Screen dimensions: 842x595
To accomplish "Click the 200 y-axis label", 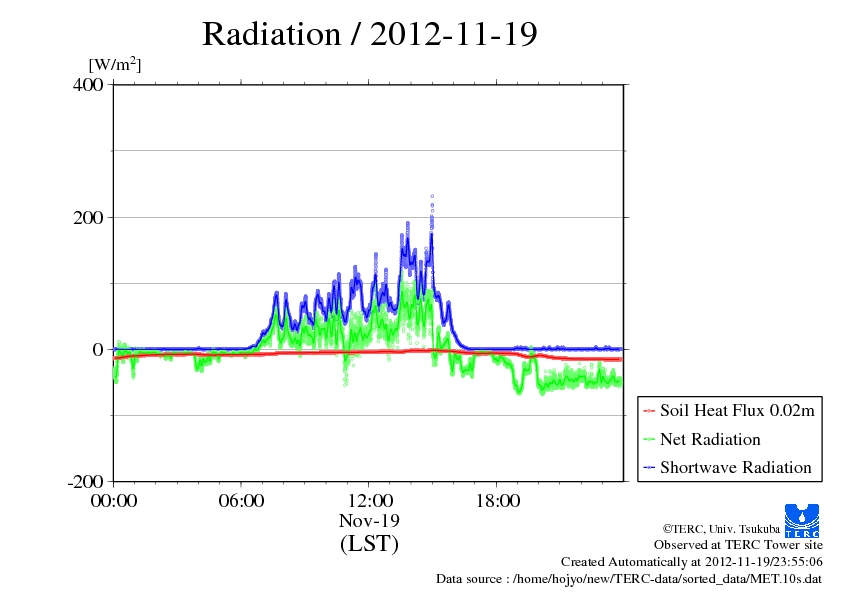I will point(88,217).
